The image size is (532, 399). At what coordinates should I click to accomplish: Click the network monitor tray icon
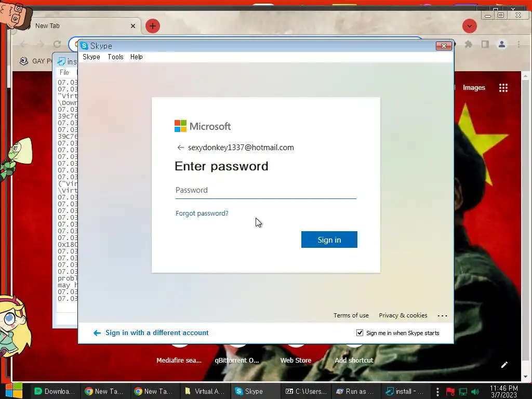(x=463, y=392)
